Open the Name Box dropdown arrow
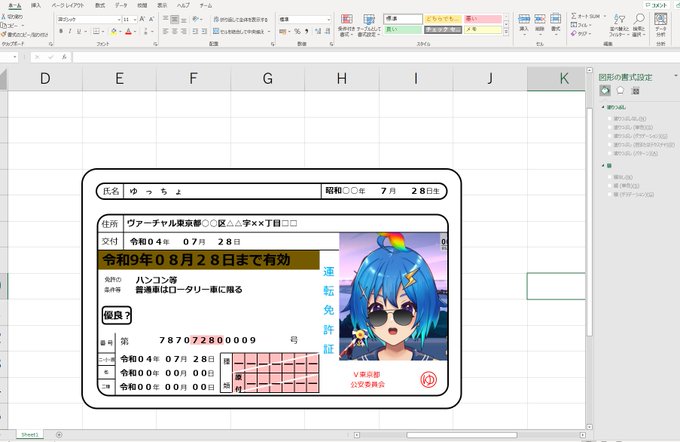 click(x=15, y=57)
